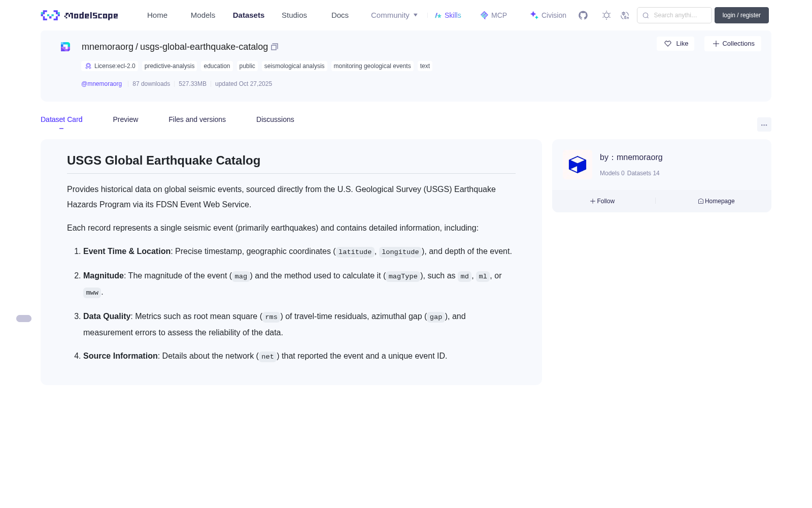Click the updated Oct 27,2025 text
Screen dimensions: 812x508
[x=244, y=84]
